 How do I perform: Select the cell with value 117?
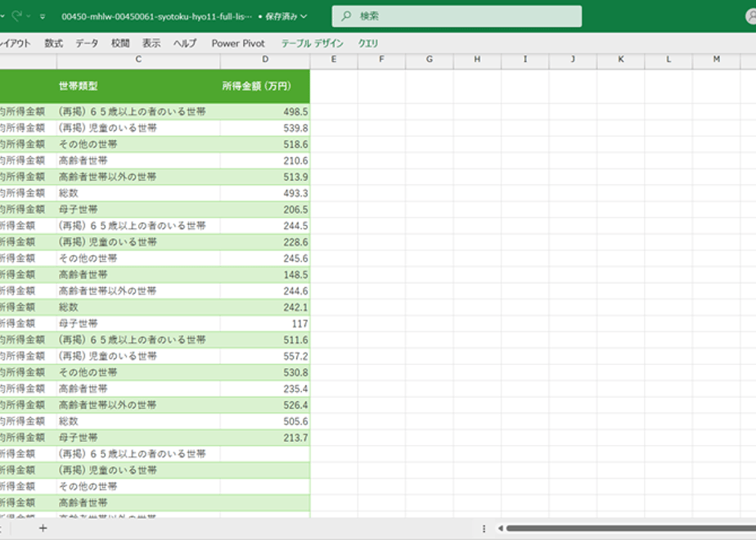point(265,323)
